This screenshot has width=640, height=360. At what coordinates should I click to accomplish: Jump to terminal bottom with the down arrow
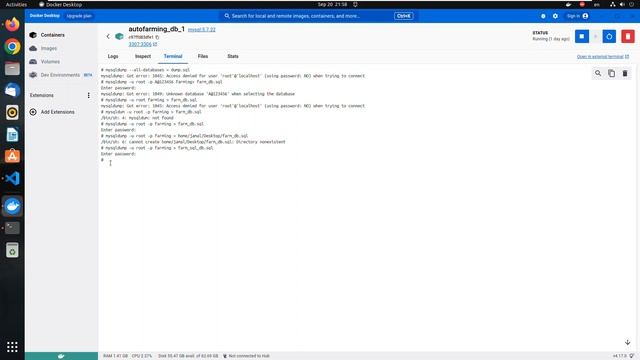point(627,342)
